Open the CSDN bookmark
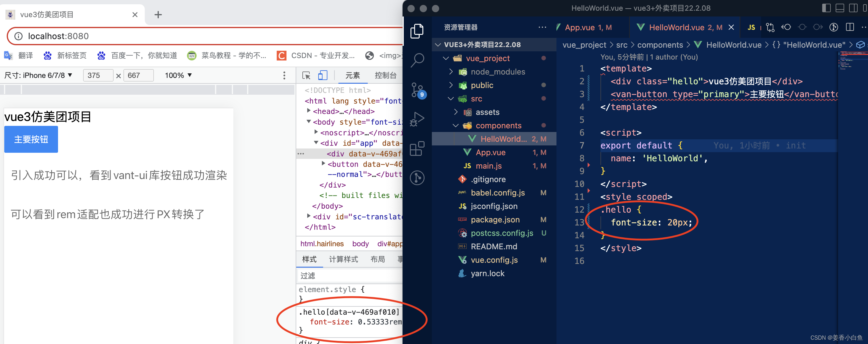 (316, 56)
